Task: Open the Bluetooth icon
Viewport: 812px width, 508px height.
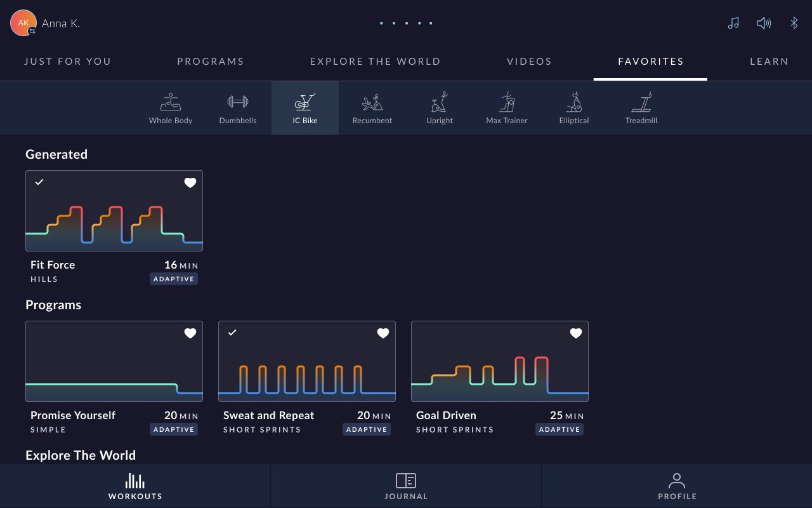Action: point(794,23)
